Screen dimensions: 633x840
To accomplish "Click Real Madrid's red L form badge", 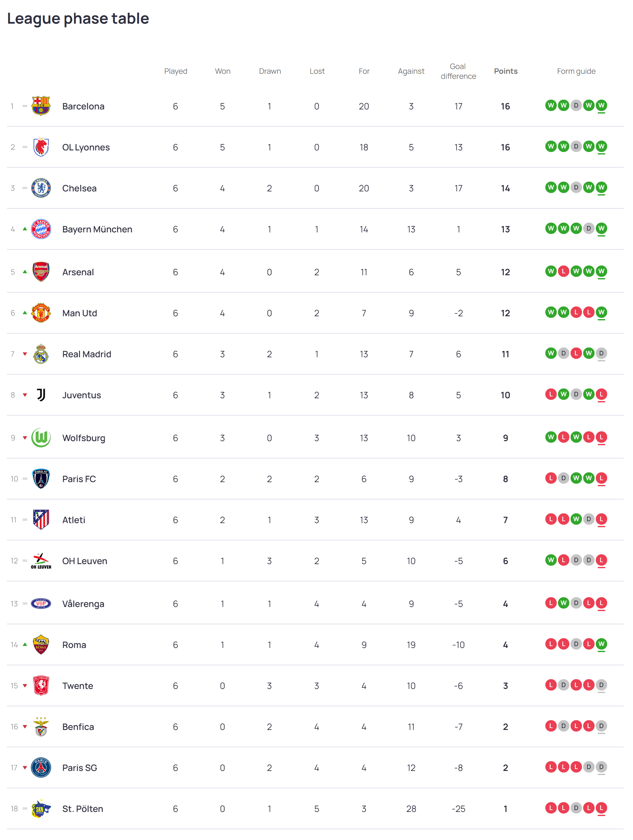I will click(576, 353).
